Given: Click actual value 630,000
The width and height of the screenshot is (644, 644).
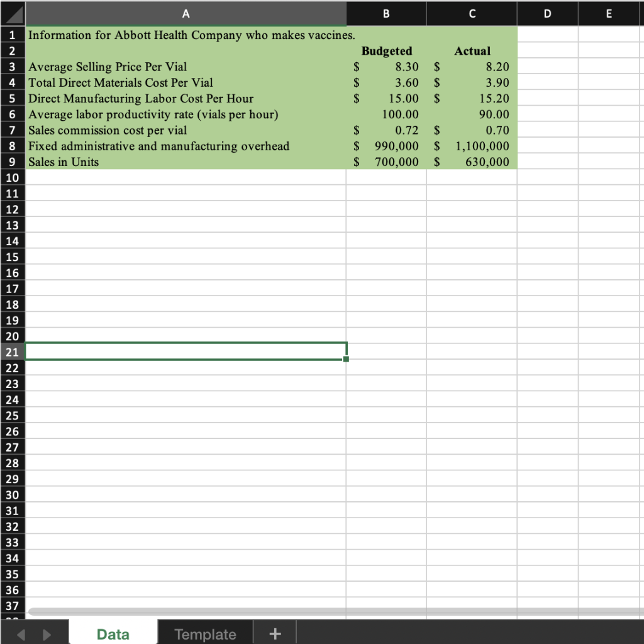Looking at the screenshot, I should (472, 162).
